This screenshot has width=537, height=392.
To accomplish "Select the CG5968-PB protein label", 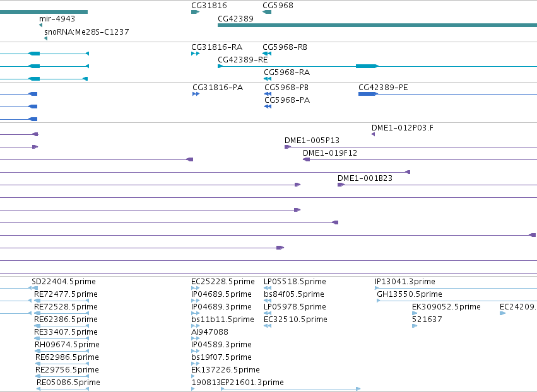I will [286, 88].
